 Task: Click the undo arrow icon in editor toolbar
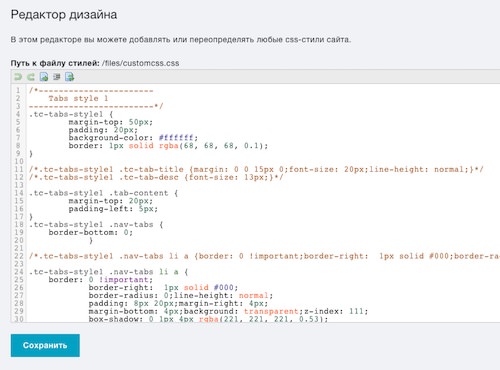point(18,77)
